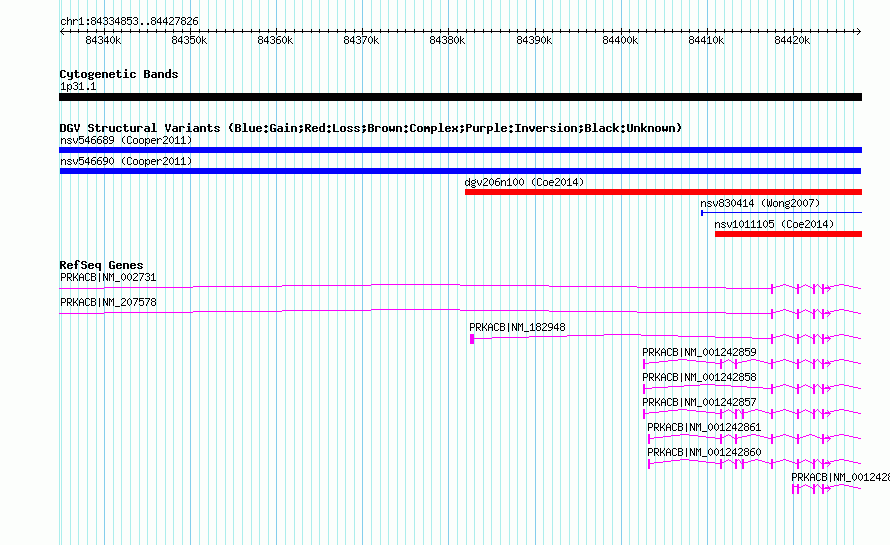Click the start exon of NM_001242858 transcript
The width and height of the screenshot is (890, 545).
[644, 389]
